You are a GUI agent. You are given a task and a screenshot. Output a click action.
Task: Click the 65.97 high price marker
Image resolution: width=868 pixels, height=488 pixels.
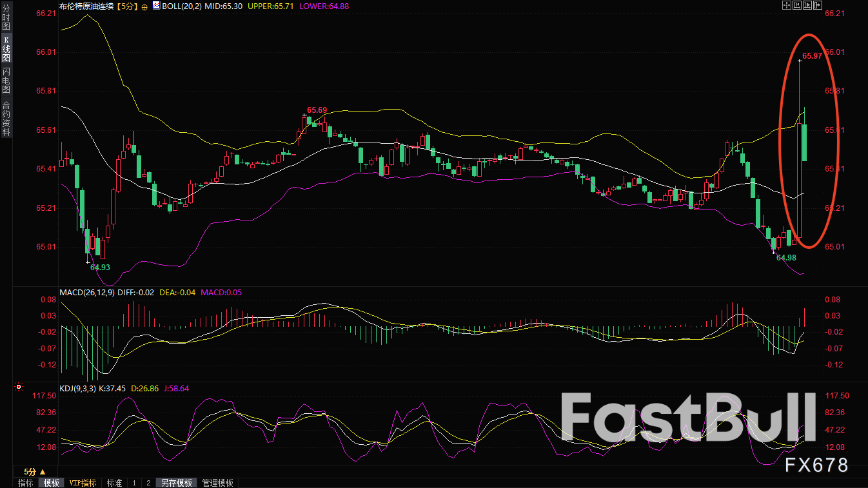click(812, 56)
